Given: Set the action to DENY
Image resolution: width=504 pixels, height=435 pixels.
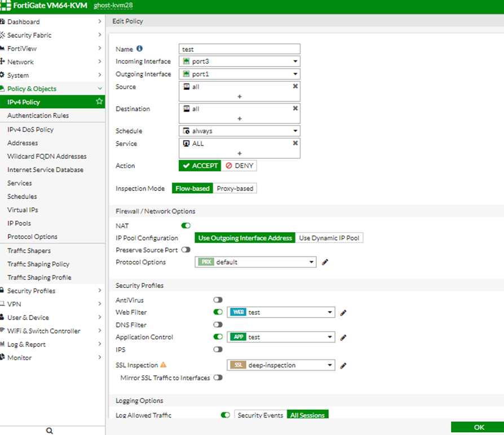Looking at the screenshot, I should pos(239,166).
